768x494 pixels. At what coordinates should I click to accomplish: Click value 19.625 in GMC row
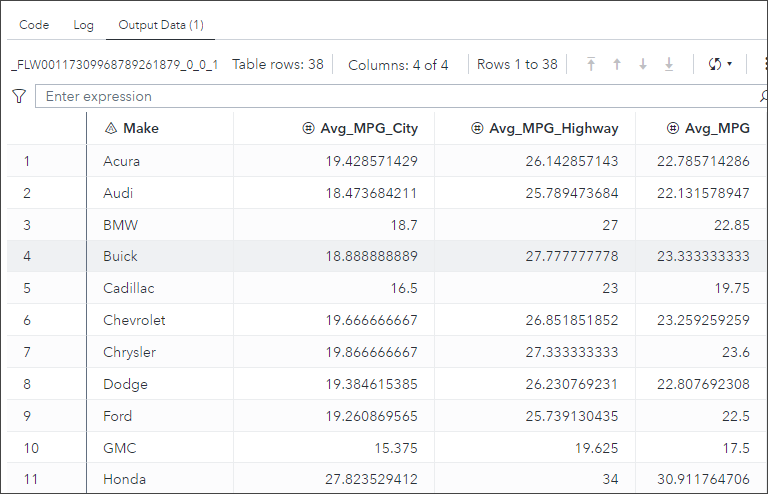point(596,448)
